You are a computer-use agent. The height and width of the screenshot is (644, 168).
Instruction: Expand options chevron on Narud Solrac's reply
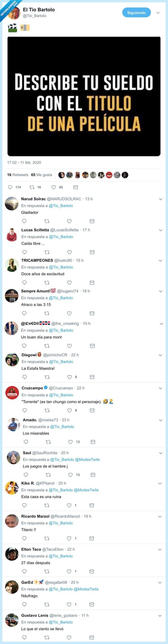click(x=161, y=199)
